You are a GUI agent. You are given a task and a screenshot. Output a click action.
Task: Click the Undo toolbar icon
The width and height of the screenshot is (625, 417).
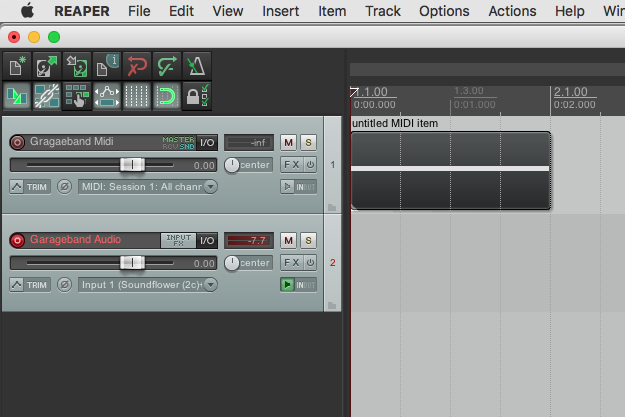tap(137, 66)
